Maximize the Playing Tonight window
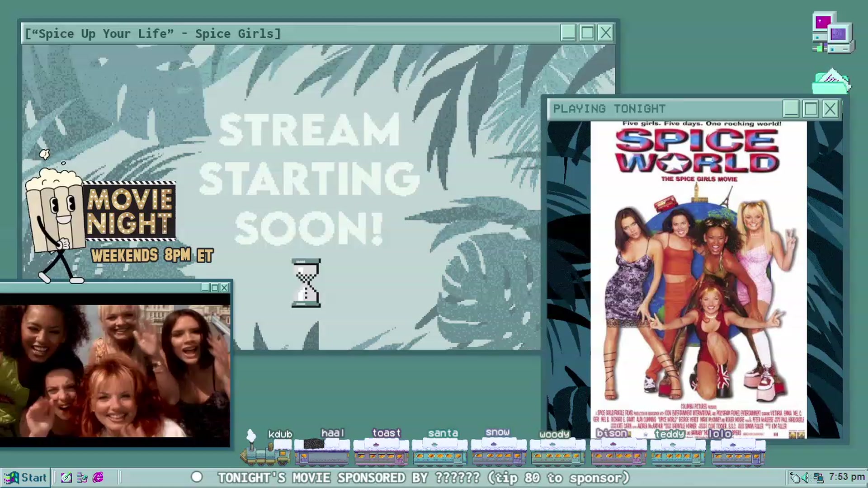Image resolution: width=868 pixels, height=488 pixels. [x=811, y=109]
